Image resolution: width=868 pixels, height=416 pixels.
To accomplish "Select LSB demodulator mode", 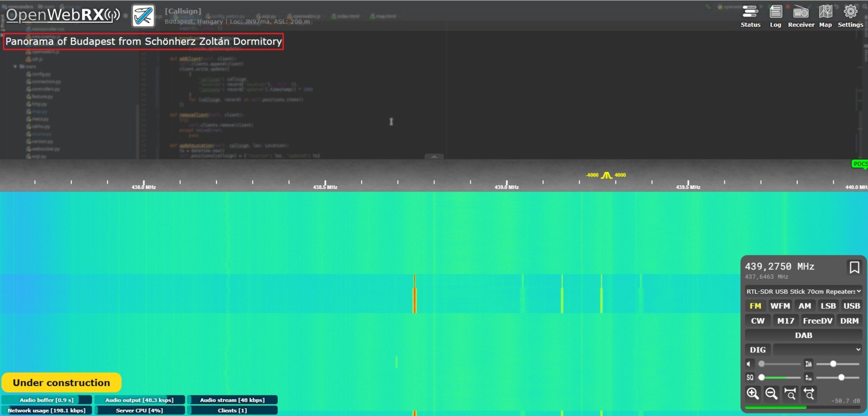I will point(828,306).
